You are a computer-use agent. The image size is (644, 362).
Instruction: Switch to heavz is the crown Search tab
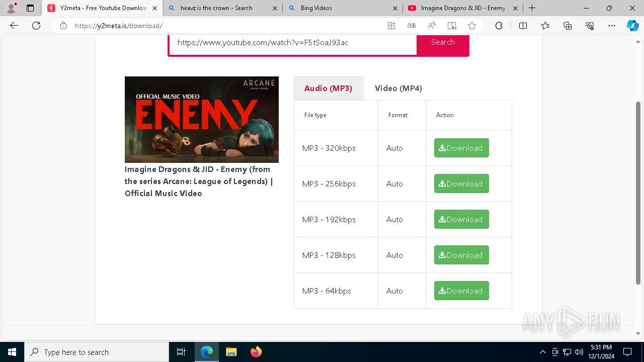pyautogui.click(x=222, y=8)
